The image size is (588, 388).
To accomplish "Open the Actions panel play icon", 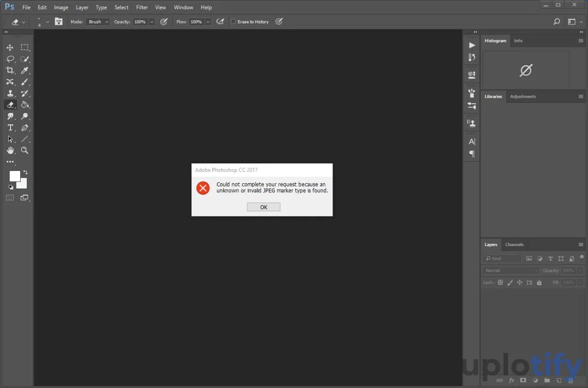I will click(x=472, y=45).
